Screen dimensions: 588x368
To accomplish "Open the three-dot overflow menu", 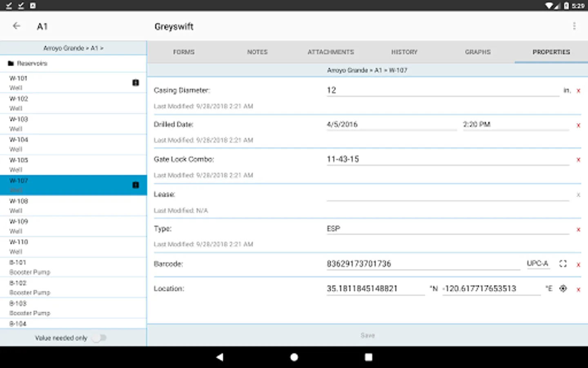I will 574,26.
